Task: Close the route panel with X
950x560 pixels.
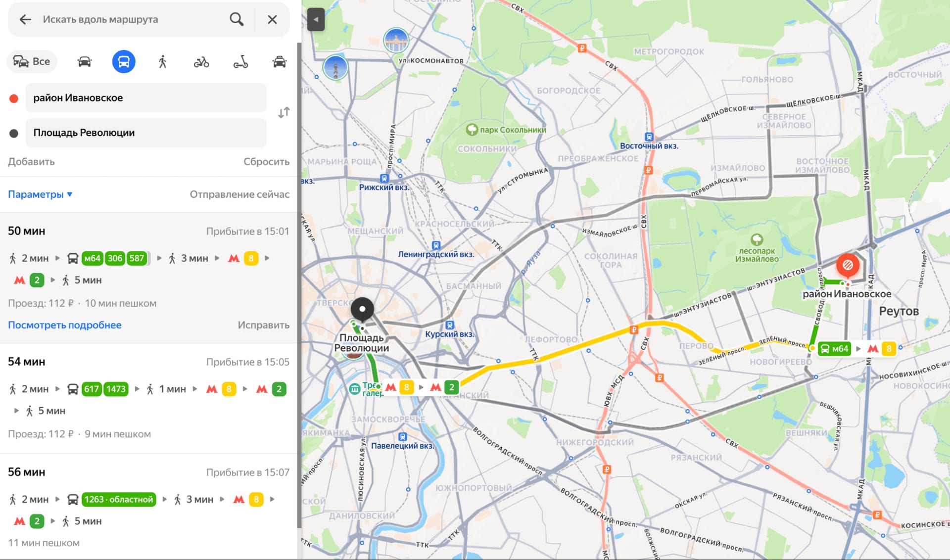Action: tap(272, 19)
